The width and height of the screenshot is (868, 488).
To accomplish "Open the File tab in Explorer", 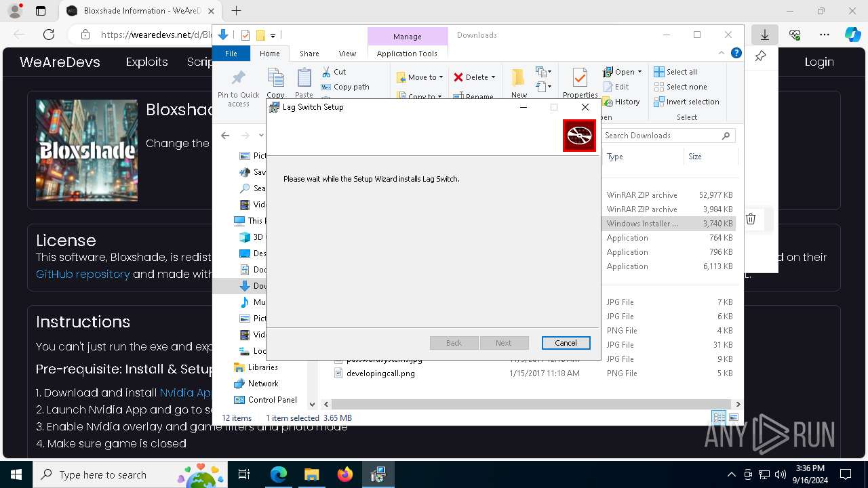I will click(231, 54).
